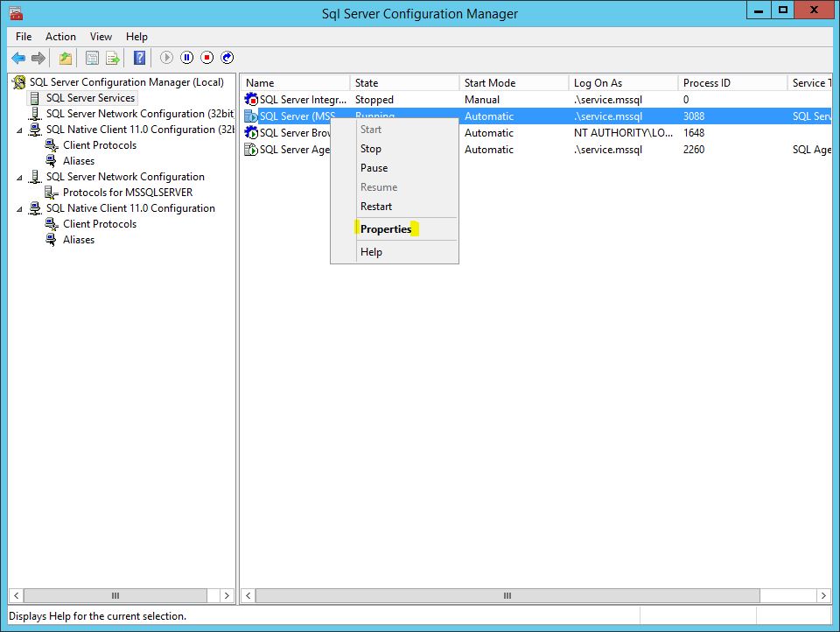This screenshot has width=840, height=632.
Task: Choose Properties in the context menu
Action: (x=395, y=228)
